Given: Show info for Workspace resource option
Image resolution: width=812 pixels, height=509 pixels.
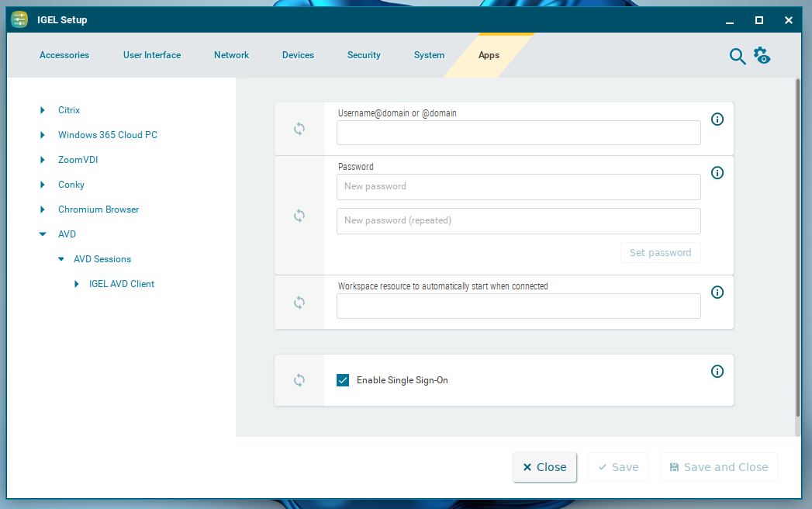Looking at the screenshot, I should [x=717, y=292].
